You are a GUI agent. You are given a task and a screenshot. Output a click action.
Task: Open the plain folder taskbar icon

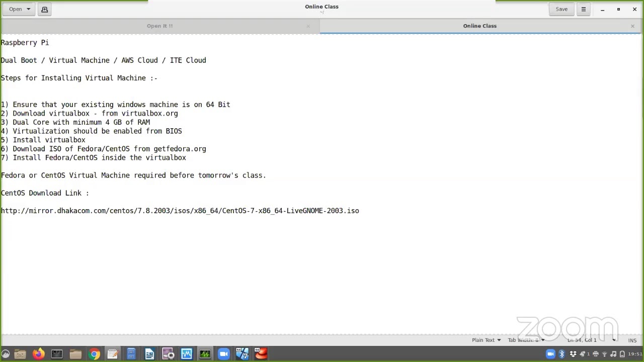(75, 354)
